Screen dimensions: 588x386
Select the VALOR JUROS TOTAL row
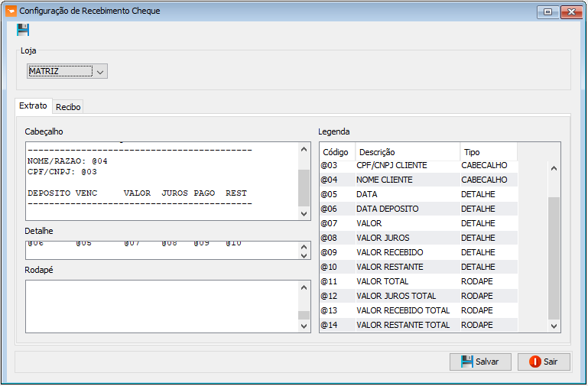418,296
